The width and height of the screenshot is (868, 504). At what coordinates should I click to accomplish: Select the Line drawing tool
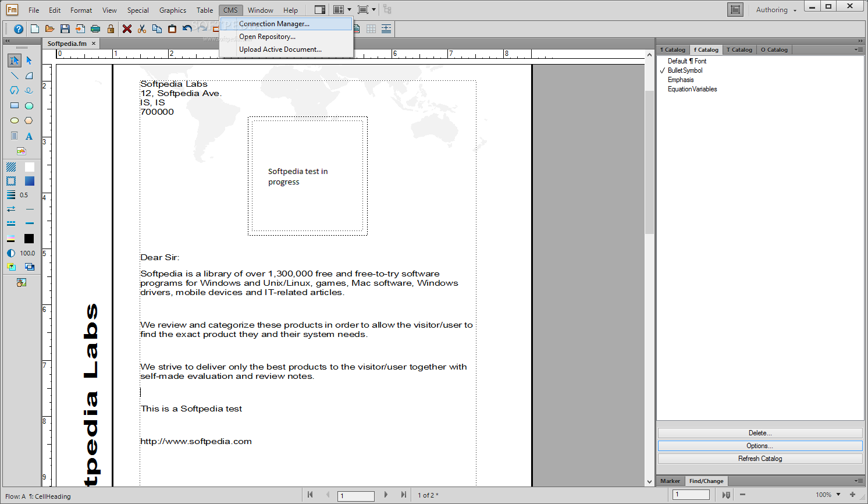point(15,76)
